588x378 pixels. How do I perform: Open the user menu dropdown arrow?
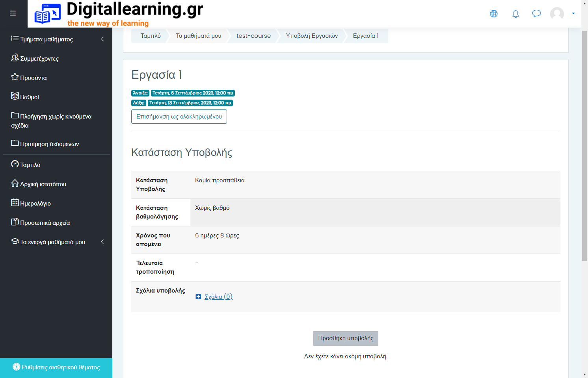(x=573, y=13)
